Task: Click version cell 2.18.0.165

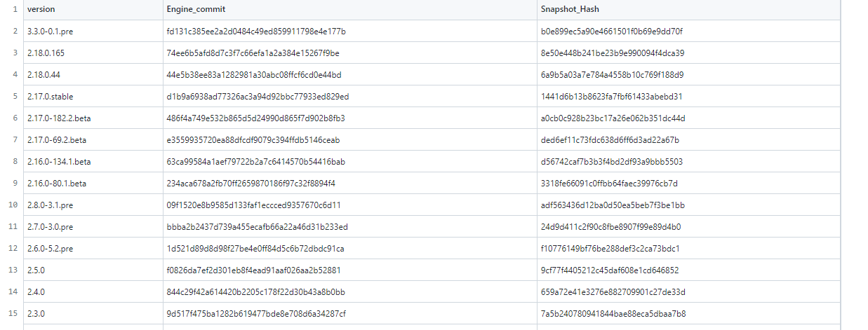Action: [46, 53]
